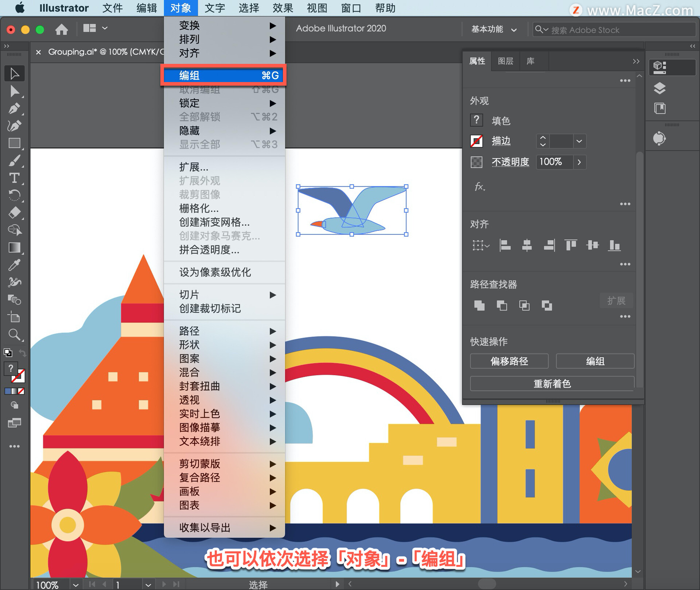Click horizontal align center icon
Viewport: 700px width, 590px height.
pos(527,245)
